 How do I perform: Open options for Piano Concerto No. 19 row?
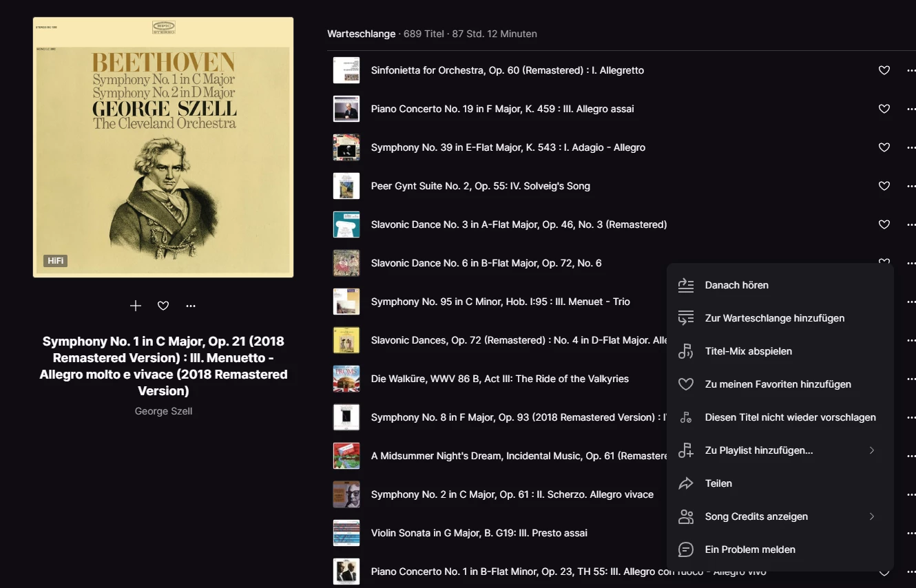click(x=911, y=109)
